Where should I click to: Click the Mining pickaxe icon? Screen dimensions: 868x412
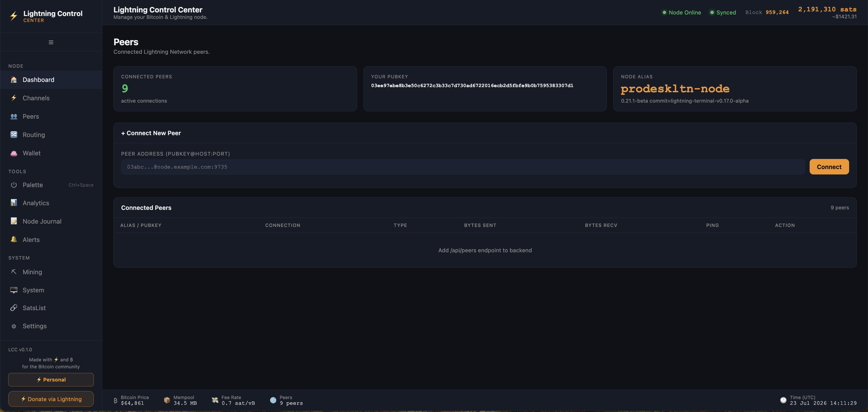pos(14,272)
